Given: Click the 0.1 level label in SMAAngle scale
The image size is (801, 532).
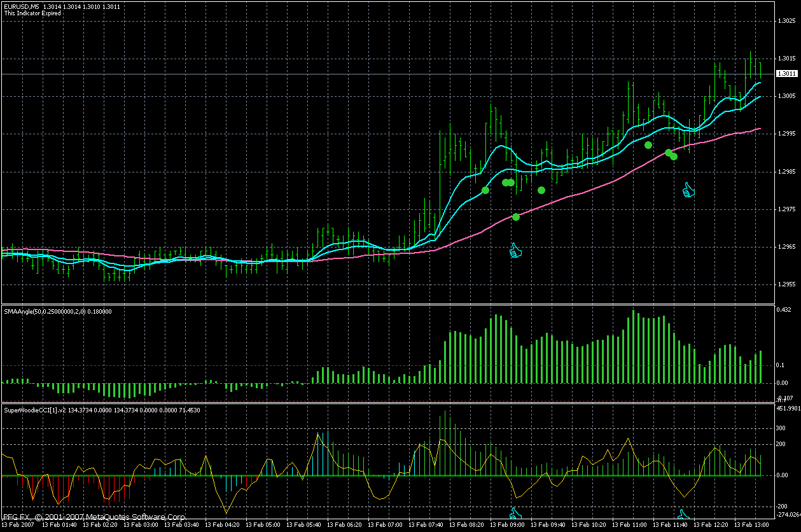Looking at the screenshot, I should click(x=782, y=365).
